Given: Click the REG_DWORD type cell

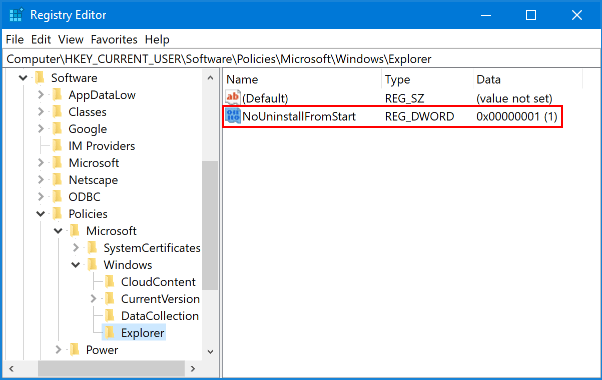Looking at the screenshot, I should point(419,116).
